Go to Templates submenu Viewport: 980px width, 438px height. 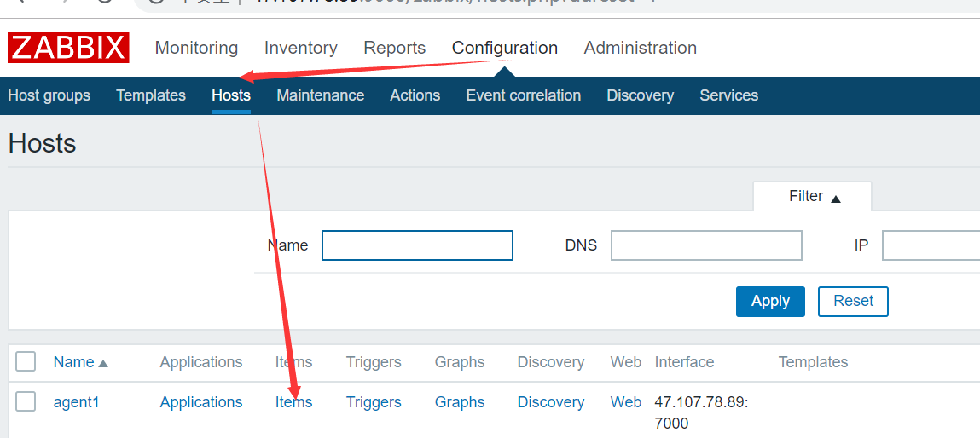click(151, 95)
